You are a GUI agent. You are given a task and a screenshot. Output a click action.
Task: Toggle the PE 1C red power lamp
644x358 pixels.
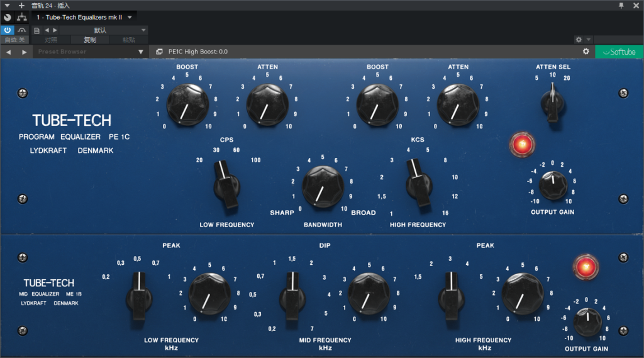[522, 144]
